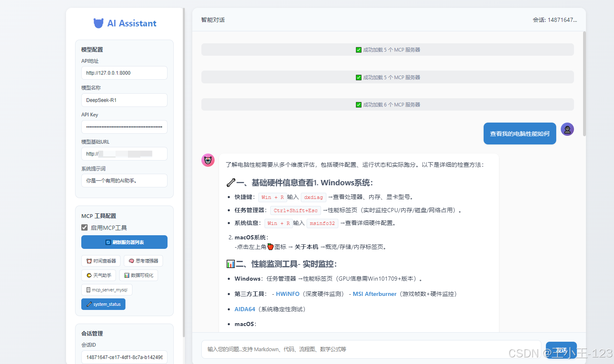
Task: Expand the first 成功加载 5 个 MCP 服务器 bar
Action: click(x=387, y=50)
